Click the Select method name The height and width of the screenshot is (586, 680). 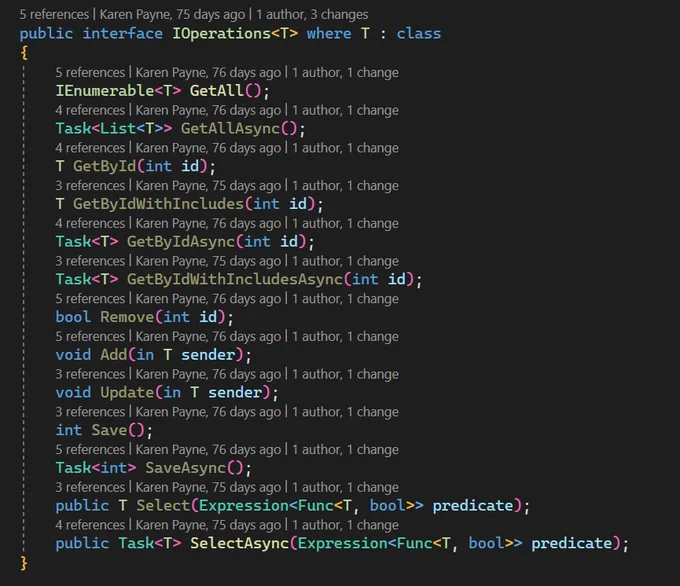point(163,506)
